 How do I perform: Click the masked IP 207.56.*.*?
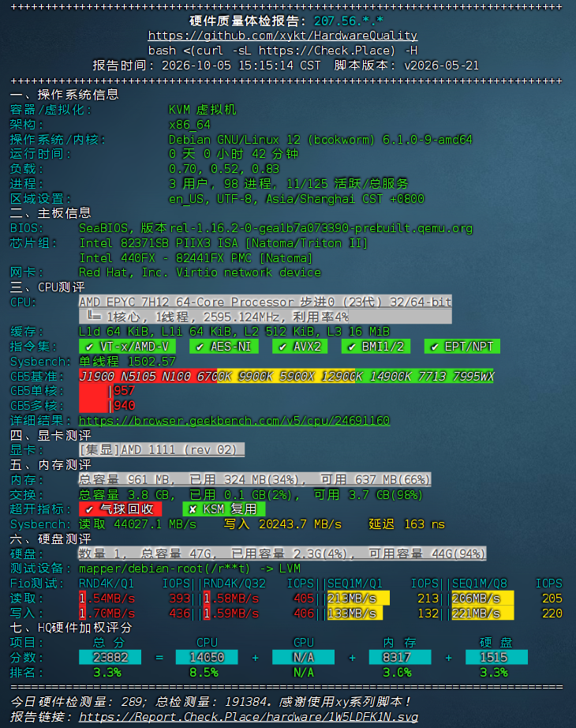349,21
